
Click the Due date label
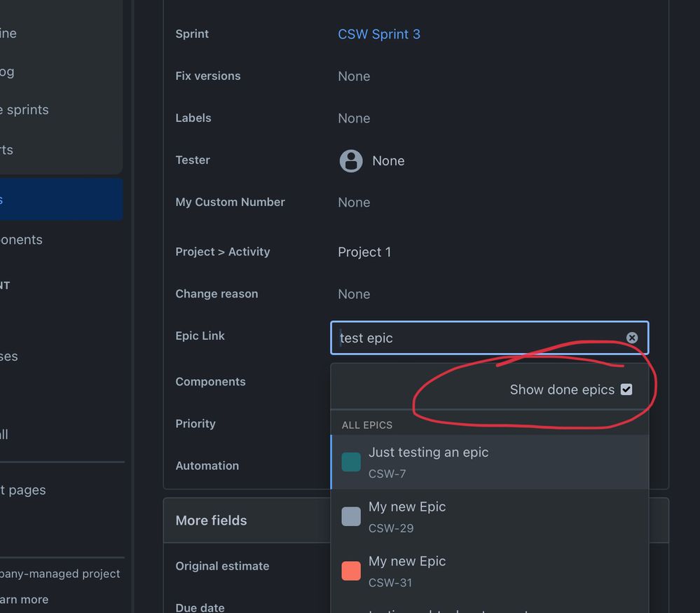200,607
